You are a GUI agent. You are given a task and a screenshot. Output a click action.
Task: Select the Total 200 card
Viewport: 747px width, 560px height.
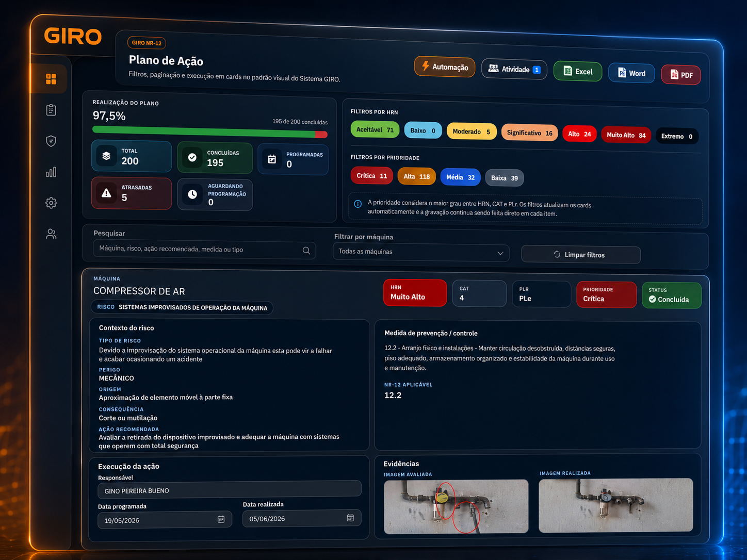[x=132, y=156]
